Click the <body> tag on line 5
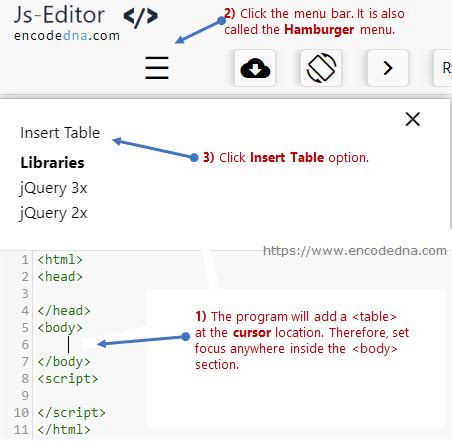Viewport: 452px width, 441px height. (x=60, y=328)
